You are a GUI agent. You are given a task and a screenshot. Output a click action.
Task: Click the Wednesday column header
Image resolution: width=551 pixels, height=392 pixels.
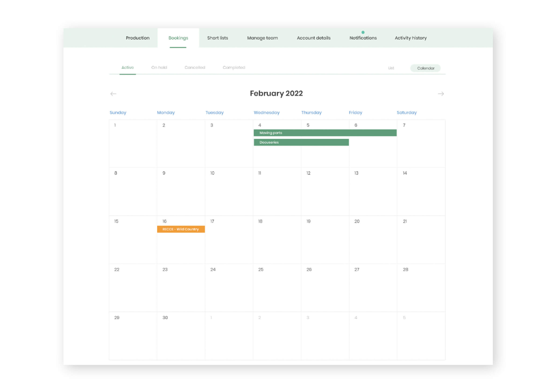tap(267, 112)
